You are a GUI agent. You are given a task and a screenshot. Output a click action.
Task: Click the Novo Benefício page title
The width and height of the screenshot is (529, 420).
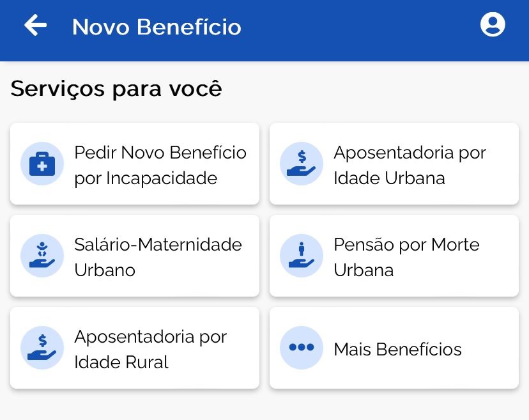[157, 27]
